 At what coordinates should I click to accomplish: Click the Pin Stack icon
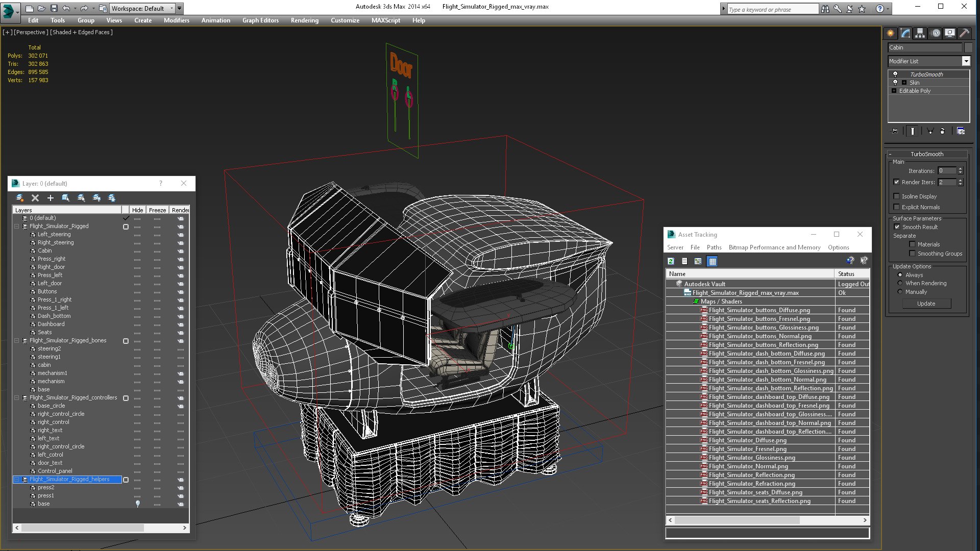click(x=894, y=131)
